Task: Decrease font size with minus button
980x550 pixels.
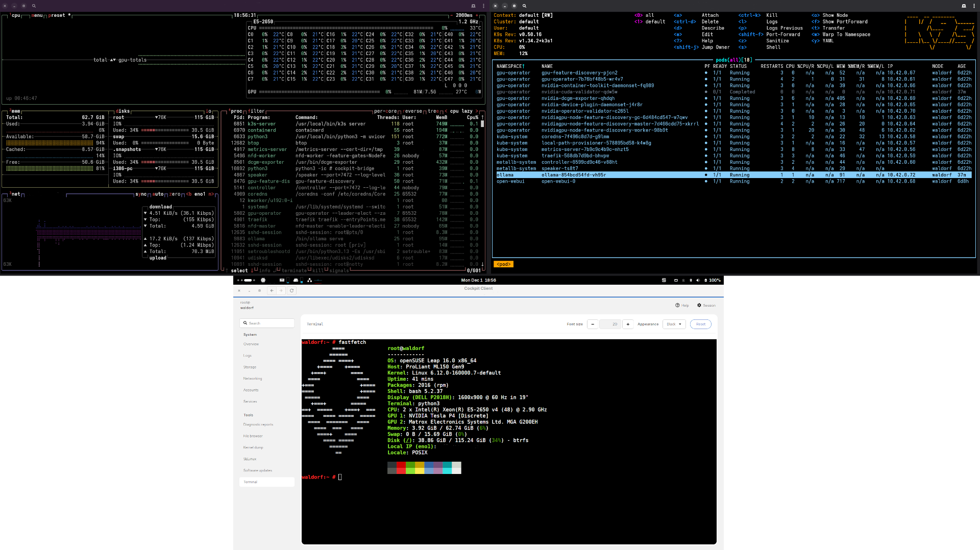Action: [x=593, y=324]
